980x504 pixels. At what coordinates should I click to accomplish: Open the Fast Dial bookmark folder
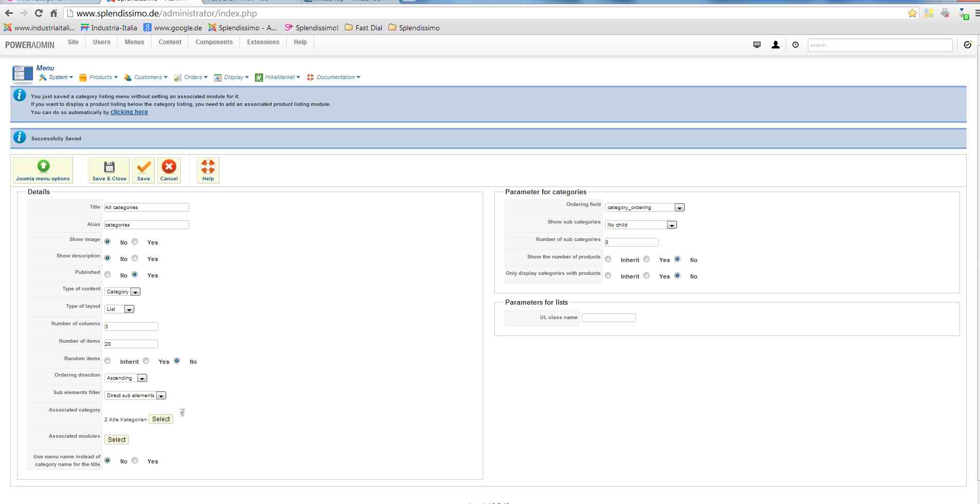coord(364,28)
